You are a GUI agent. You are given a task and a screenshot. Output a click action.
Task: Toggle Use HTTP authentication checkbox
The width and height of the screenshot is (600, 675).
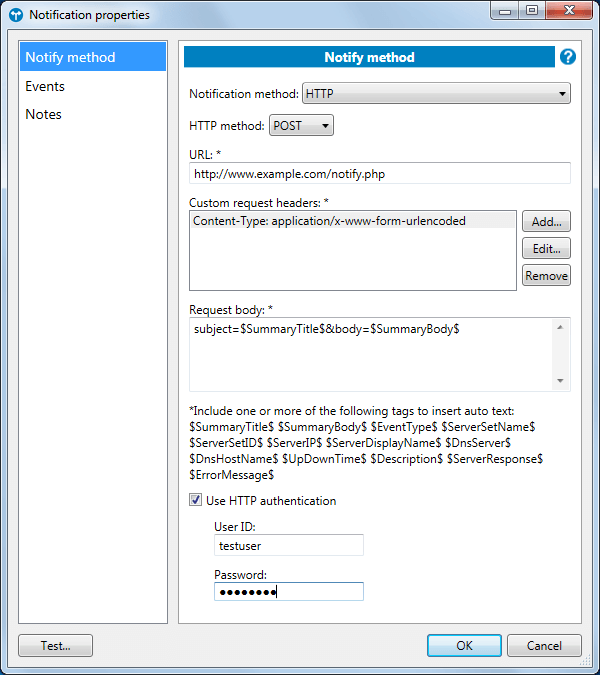pyautogui.click(x=196, y=501)
